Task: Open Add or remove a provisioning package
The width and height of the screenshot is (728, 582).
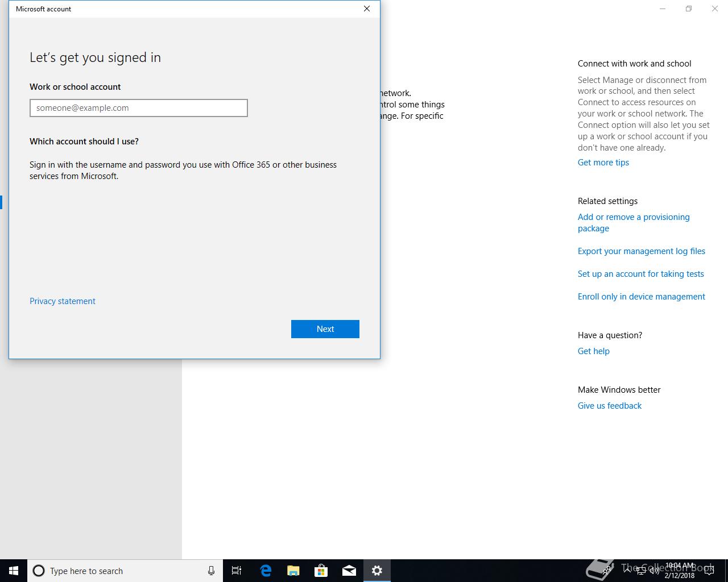Action: [x=634, y=223]
